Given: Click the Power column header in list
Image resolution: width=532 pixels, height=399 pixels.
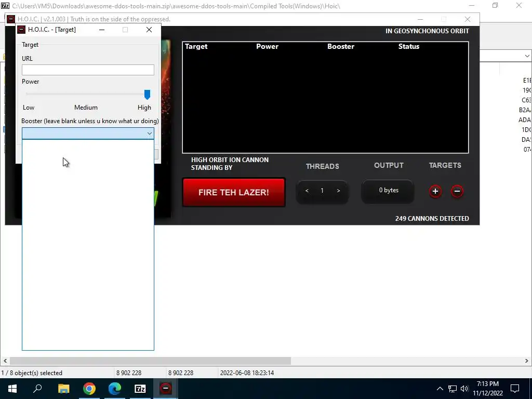Looking at the screenshot, I should click(x=267, y=46).
